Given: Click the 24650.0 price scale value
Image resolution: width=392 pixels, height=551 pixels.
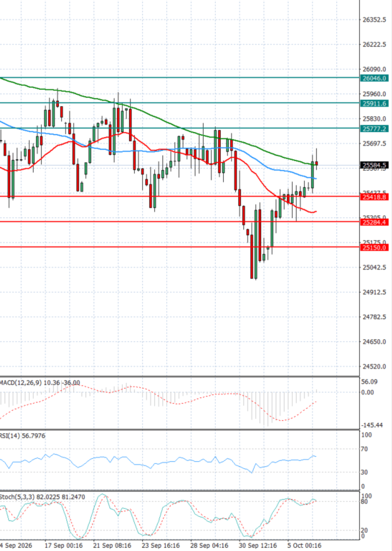Looking at the screenshot, I should tap(374, 342).
